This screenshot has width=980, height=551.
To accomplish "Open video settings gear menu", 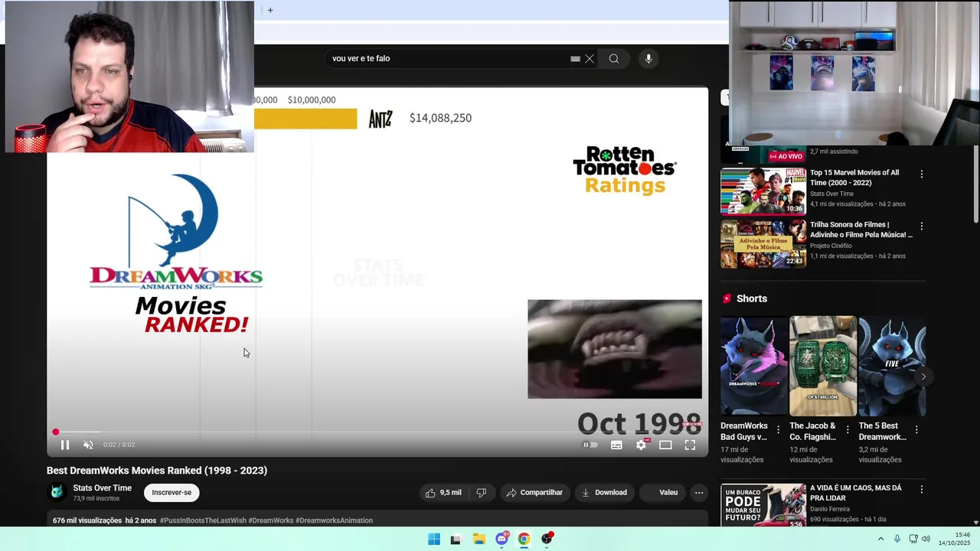I will (641, 445).
